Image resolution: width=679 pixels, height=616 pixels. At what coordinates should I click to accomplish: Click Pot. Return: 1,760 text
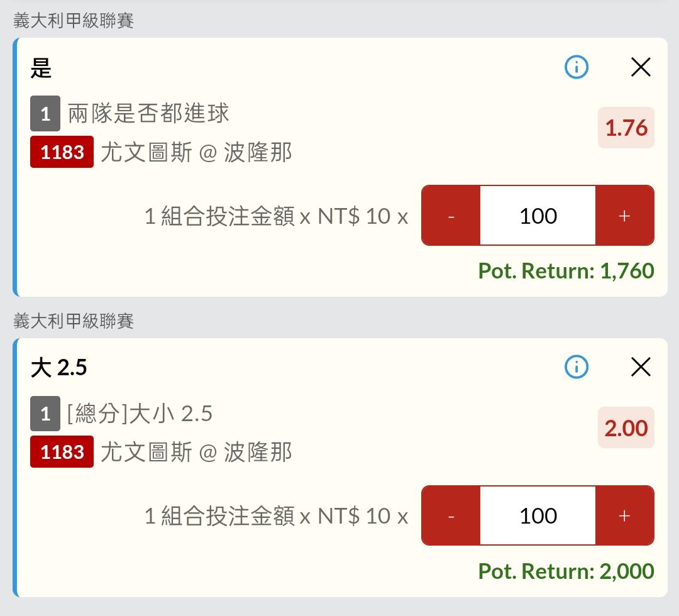566,271
